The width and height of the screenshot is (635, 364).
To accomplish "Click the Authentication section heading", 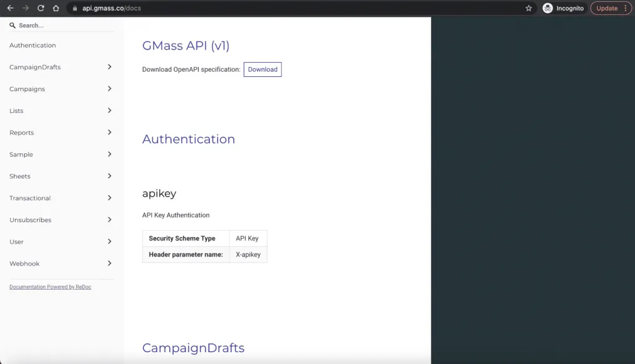I will [x=189, y=139].
